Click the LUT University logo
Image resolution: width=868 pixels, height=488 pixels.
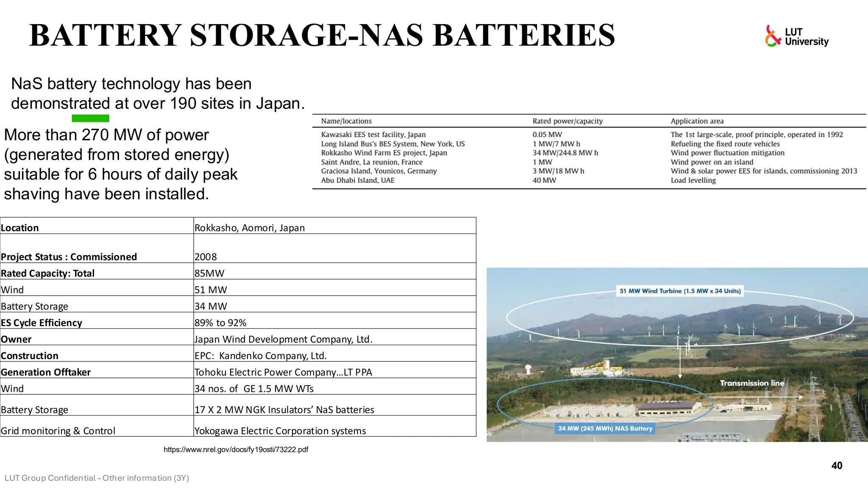[x=797, y=36]
